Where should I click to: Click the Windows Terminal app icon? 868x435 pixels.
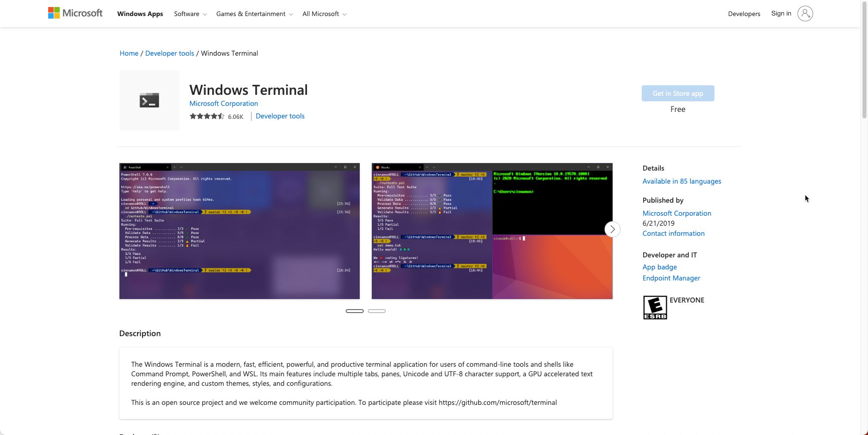click(x=150, y=100)
